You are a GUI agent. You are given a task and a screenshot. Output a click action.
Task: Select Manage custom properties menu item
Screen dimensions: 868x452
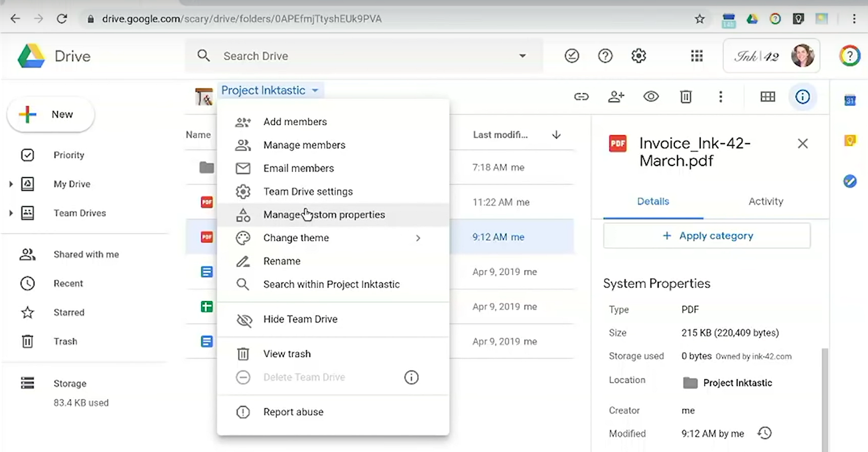click(324, 215)
